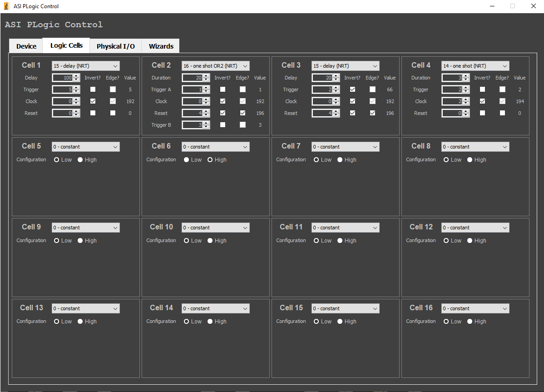This screenshot has width=544, height=392.
Task: Switch to the Physical I/O tab
Action: [x=115, y=46]
